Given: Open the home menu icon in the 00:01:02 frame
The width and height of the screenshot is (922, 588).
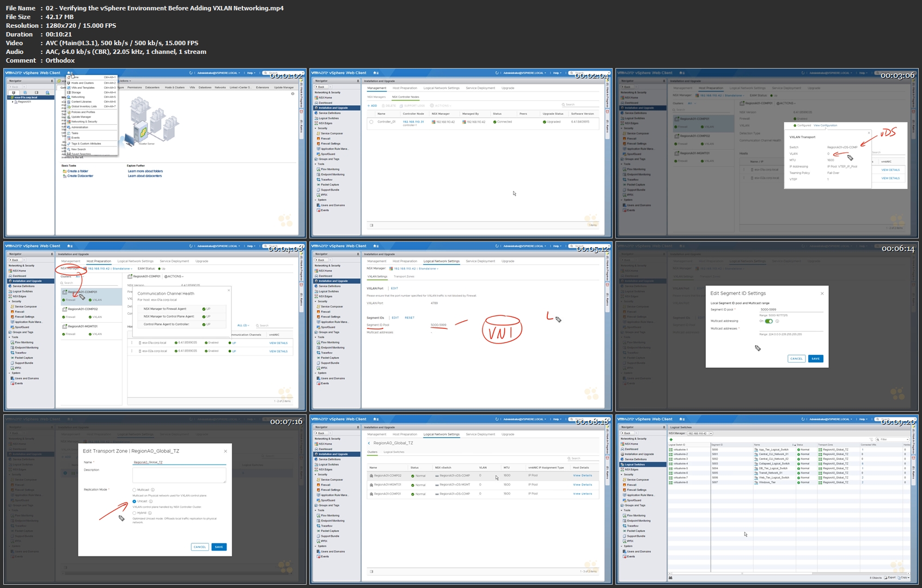Looking at the screenshot, I should (x=70, y=73).
